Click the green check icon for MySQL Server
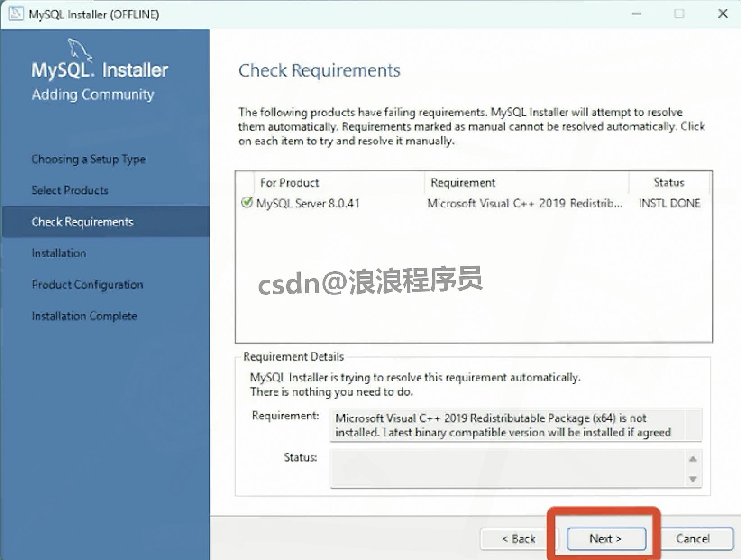The image size is (741, 560). [247, 202]
